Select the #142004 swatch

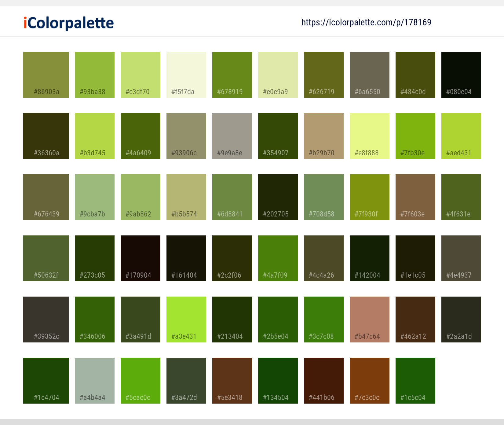[370, 258]
